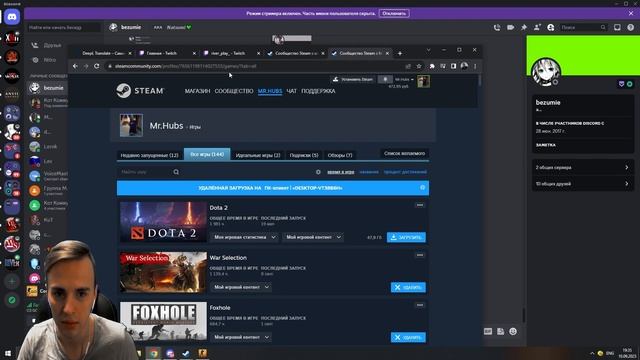This screenshot has width=640, height=360.
Task: Go back in Chrome browser
Action: (75, 66)
